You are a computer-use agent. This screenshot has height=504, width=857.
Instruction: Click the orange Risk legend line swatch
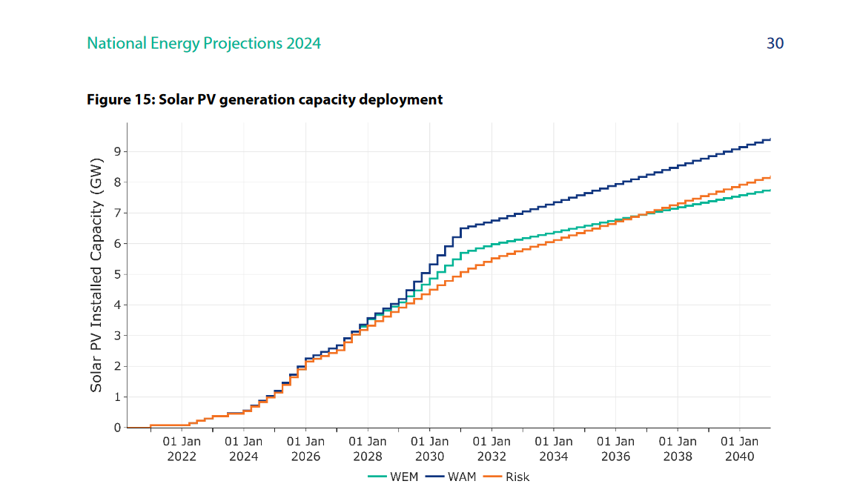(493, 477)
